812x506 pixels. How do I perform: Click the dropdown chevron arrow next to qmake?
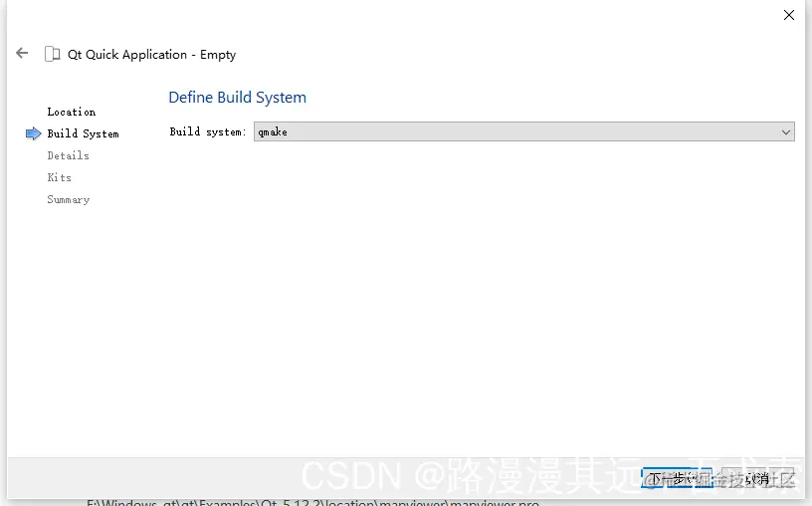(785, 132)
